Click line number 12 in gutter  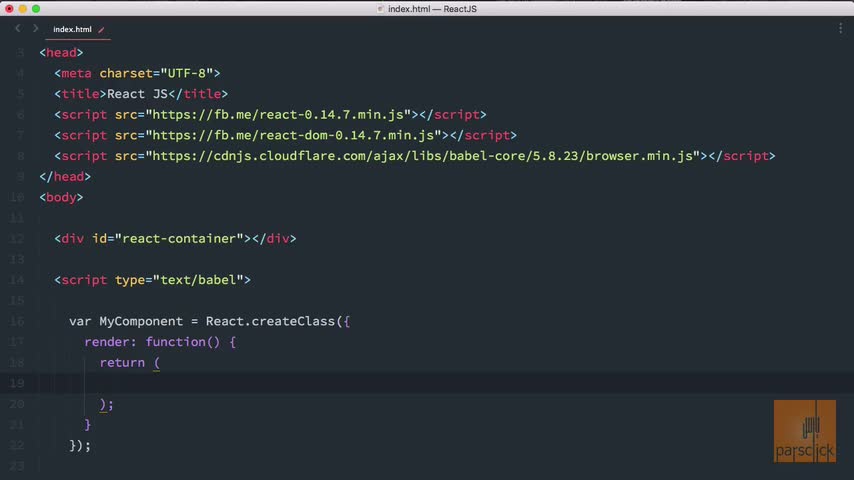coord(17,239)
